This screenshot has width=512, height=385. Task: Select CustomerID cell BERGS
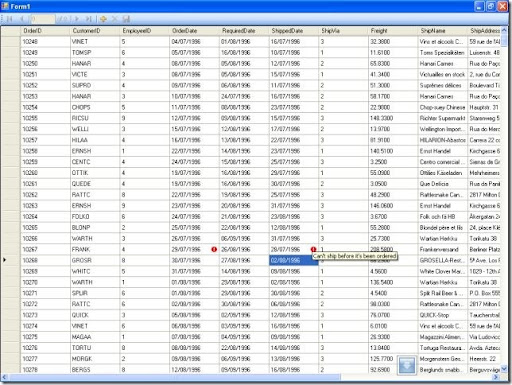tap(95, 369)
